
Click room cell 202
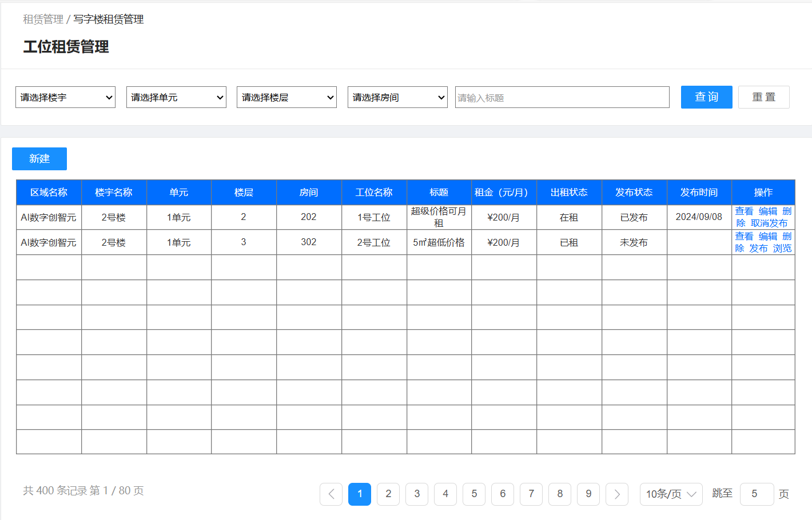pos(309,217)
